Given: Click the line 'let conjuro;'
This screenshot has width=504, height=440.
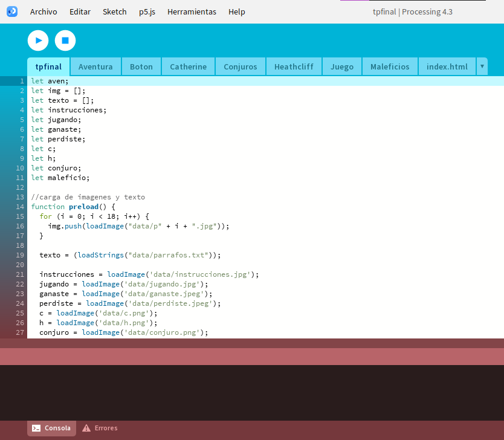Looking at the screenshot, I should pos(56,168).
